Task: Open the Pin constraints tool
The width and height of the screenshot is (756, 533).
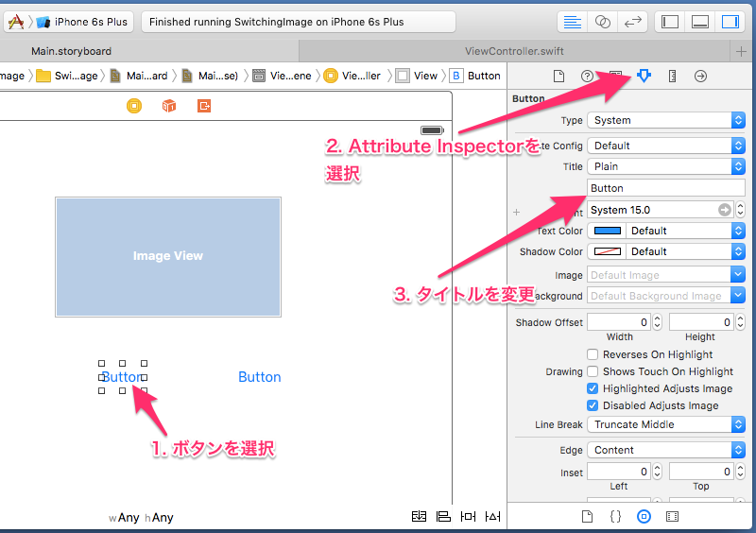Action: coord(468,516)
